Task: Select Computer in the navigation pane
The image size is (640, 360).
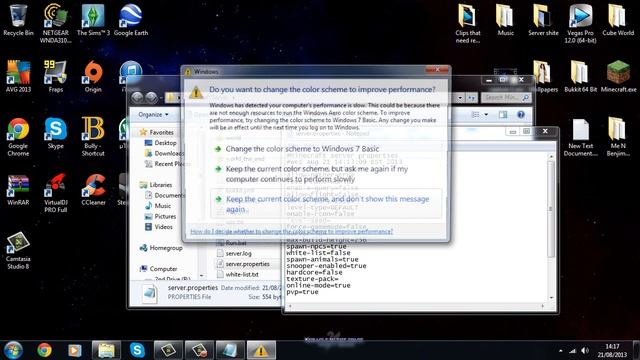Action: tap(158, 269)
